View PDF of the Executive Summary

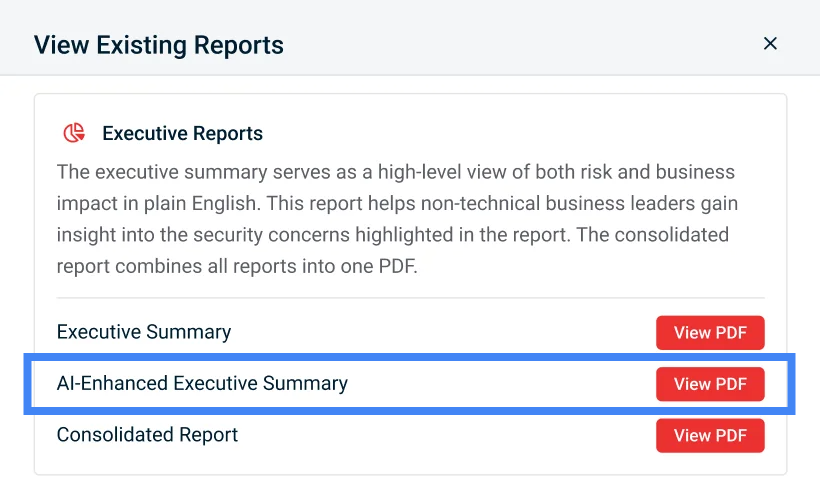click(710, 333)
